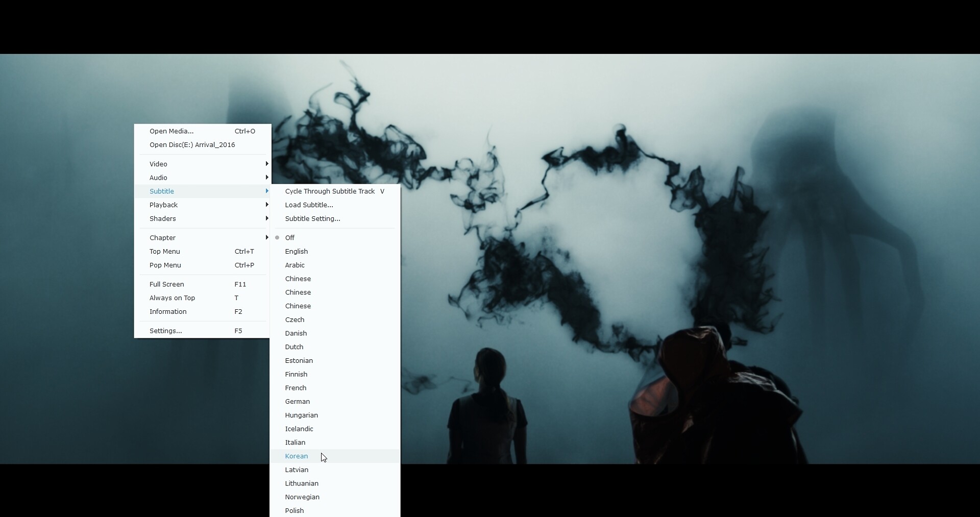This screenshot has height=517, width=980.
Task: Toggle Always on Top
Action: click(x=172, y=298)
